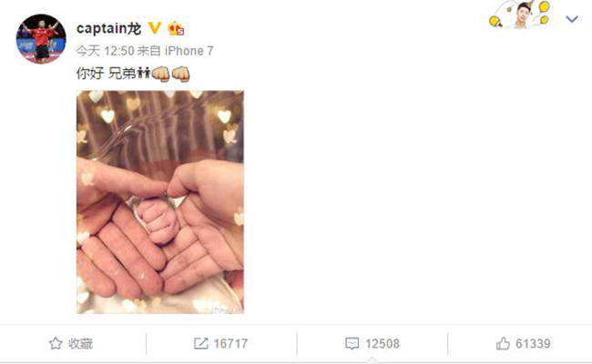Image resolution: width=592 pixels, height=364 pixels.
Task: Click the 今天 12:50 timestamp link
Action: pos(105,51)
